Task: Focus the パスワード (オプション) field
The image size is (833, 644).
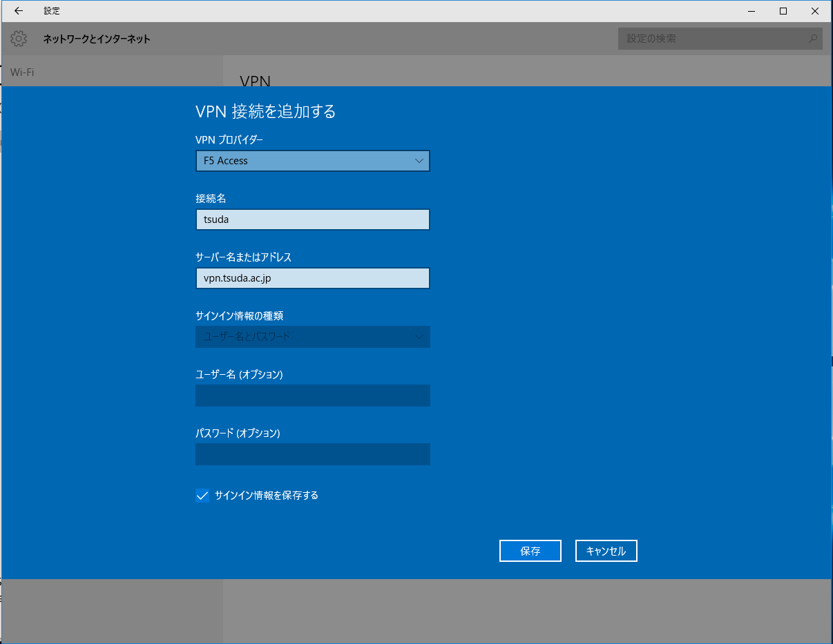Action: click(x=313, y=454)
